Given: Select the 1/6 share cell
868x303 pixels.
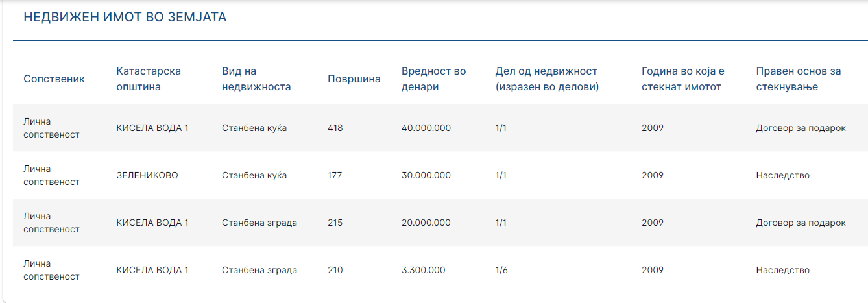Looking at the screenshot, I should [x=501, y=270].
